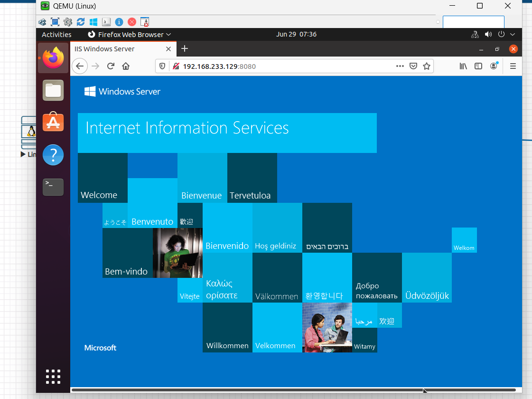Viewport: 532px width, 399px height.
Task: Open Help from the dock
Action: 53,155
